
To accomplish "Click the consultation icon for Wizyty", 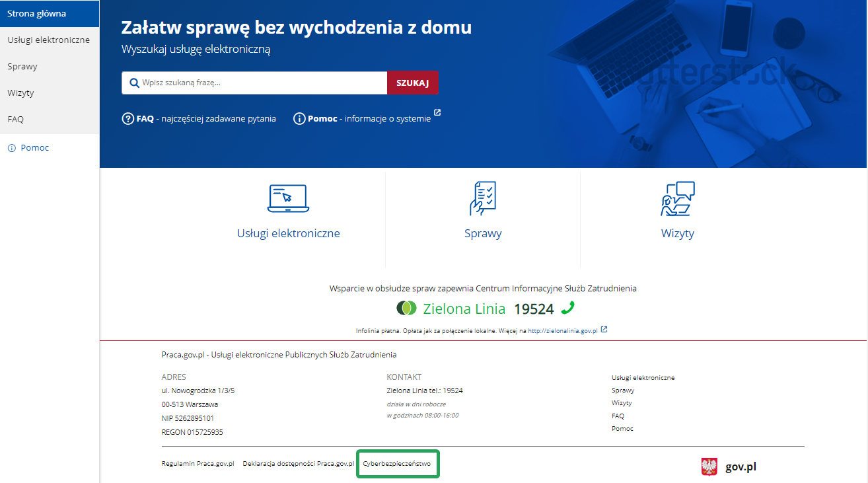I will coord(678,198).
